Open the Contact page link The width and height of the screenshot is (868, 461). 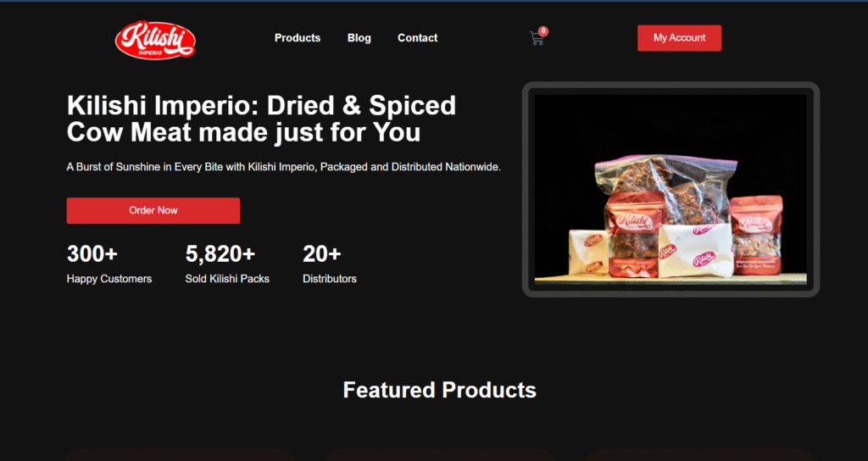pos(417,38)
